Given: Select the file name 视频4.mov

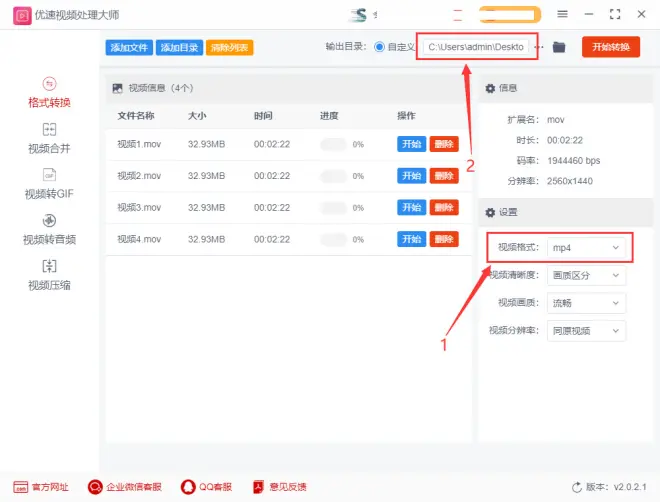Looking at the screenshot, I should pos(139,239).
